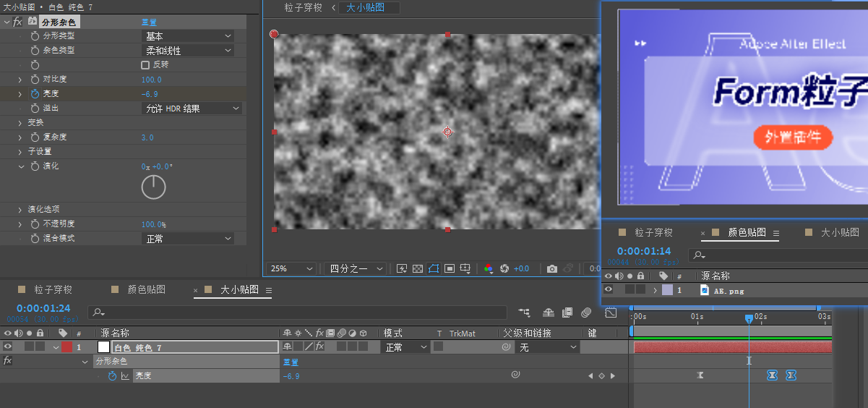Switch to 粒子穿梭 timeline tab
The height and width of the screenshot is (408, 868).
click(x=53, y=290)
